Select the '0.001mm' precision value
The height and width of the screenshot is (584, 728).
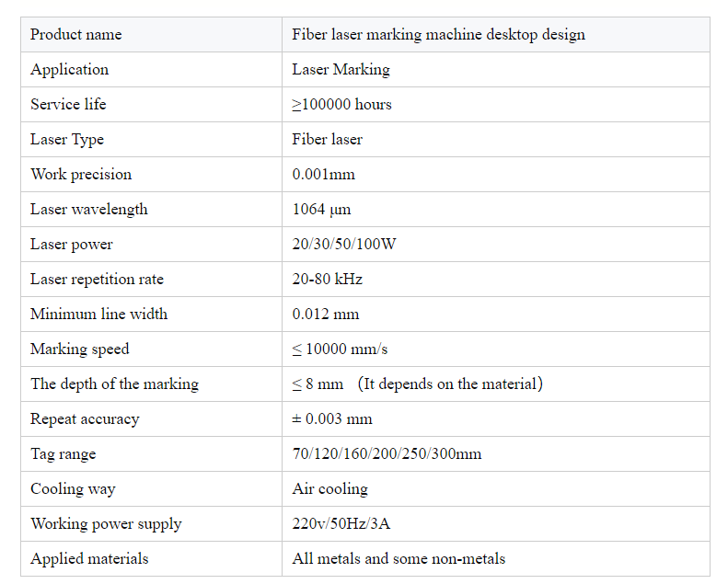(x=324, y=175)
